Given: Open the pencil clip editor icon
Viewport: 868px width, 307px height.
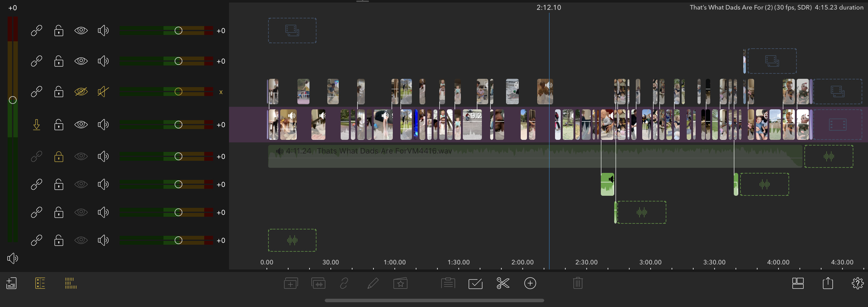Looking at the screenshot, I should click(373, 283).
